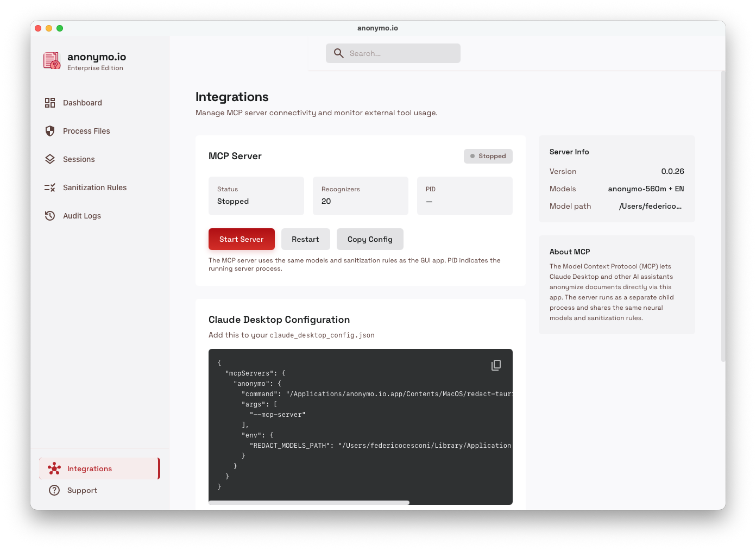View Audit Logs

[99, 216]
